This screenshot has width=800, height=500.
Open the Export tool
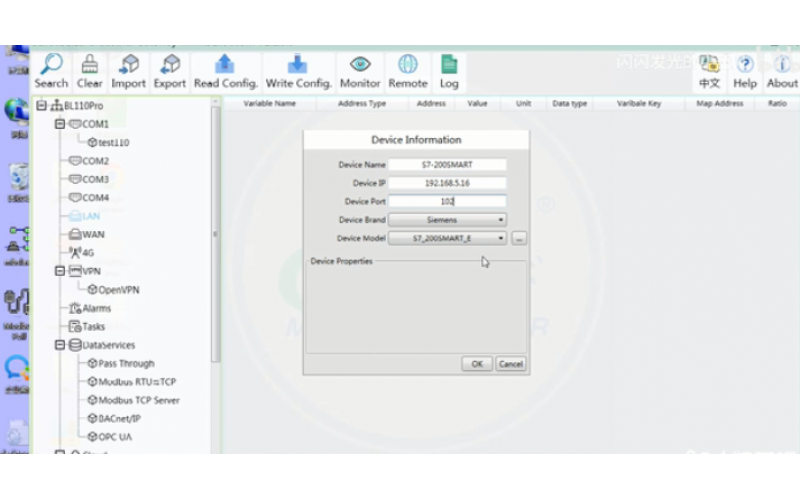coord(170,65)
